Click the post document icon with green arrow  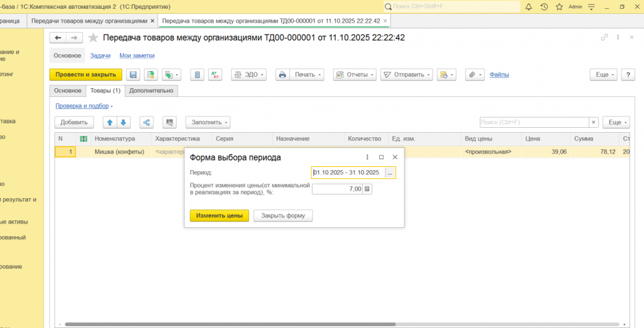[x=151, y=75]
